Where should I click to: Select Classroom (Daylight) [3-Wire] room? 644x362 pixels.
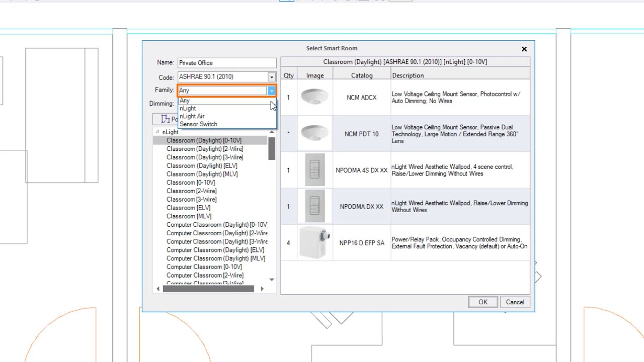(x=205, y=157)
